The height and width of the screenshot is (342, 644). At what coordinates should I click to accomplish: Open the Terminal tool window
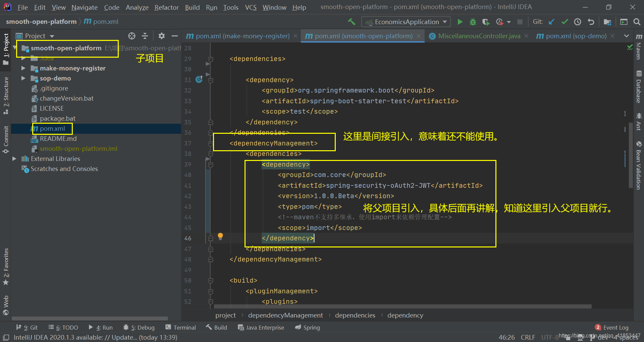click(x=180, y=328)
